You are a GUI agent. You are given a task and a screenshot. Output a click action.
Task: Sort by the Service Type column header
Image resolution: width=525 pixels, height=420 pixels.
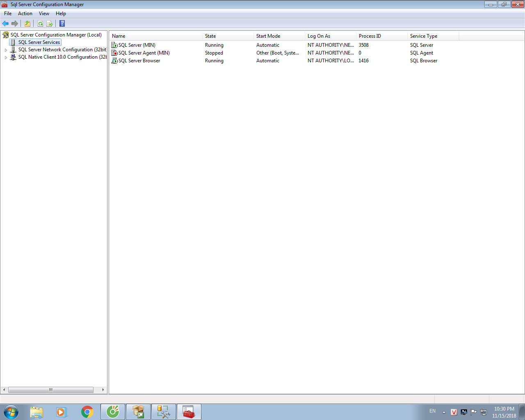pyautogui.click(x=433, y=36)
